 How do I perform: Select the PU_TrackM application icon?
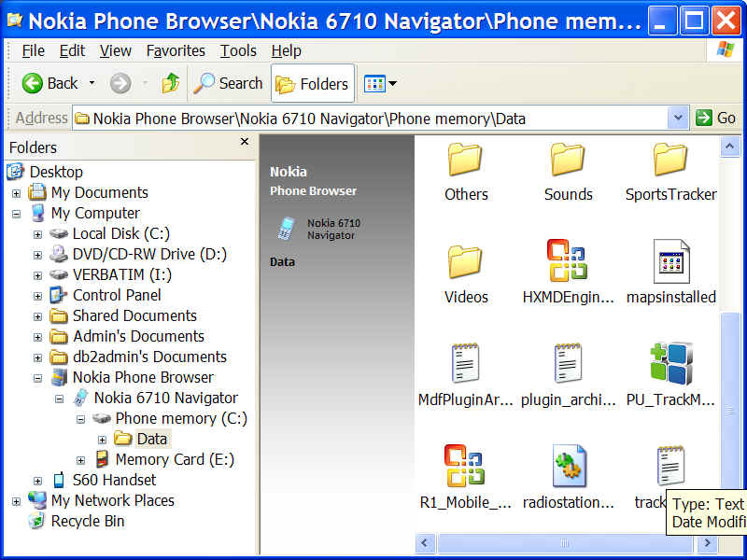[670, 364]
